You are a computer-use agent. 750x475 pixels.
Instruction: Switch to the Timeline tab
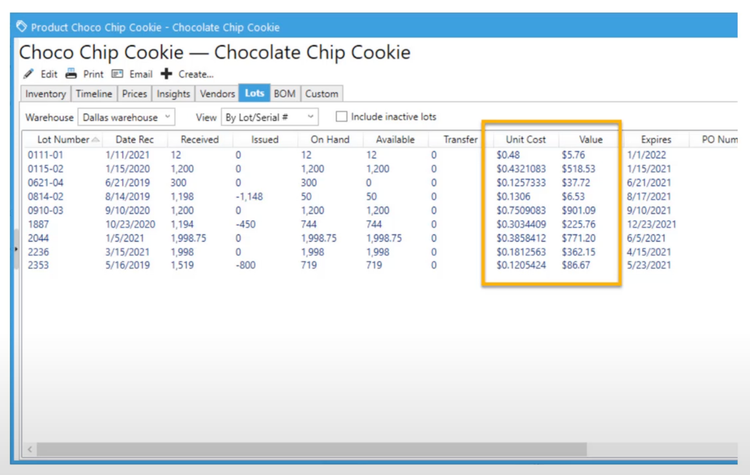[x=94, y=94]
